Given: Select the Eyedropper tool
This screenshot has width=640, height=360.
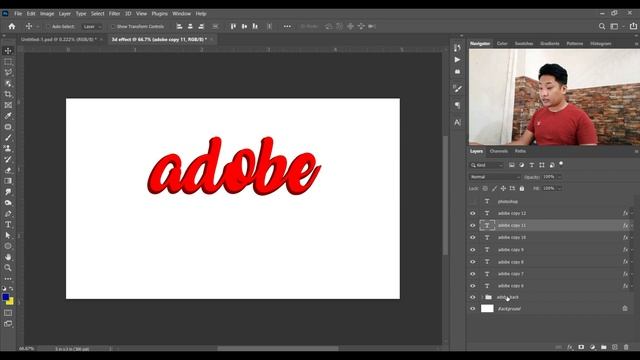Looking at the screenshot, I should (x=8, y=116).
